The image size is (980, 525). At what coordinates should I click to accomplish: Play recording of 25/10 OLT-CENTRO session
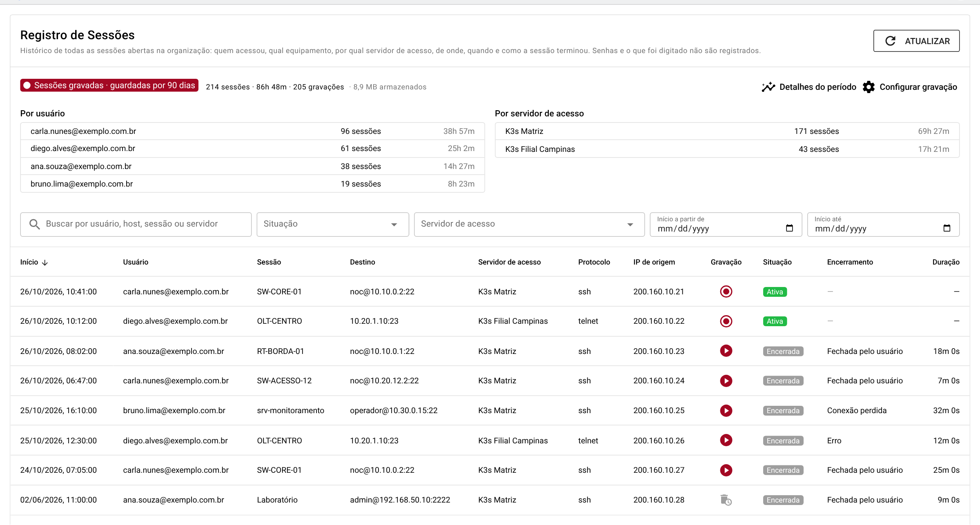(x=726, y=440)
